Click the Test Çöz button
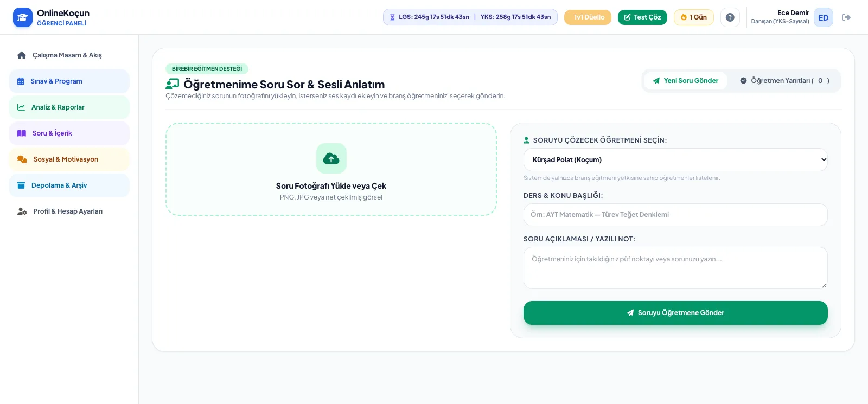The width and height of the screenshot is (868, 404). [x=642, y=17]
